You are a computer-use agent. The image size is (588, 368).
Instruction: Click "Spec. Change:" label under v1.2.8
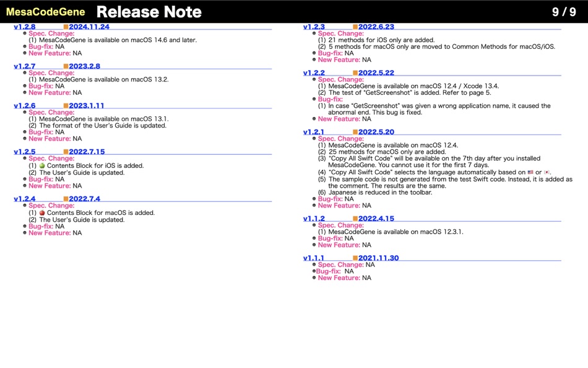click(x=51, y=33)
